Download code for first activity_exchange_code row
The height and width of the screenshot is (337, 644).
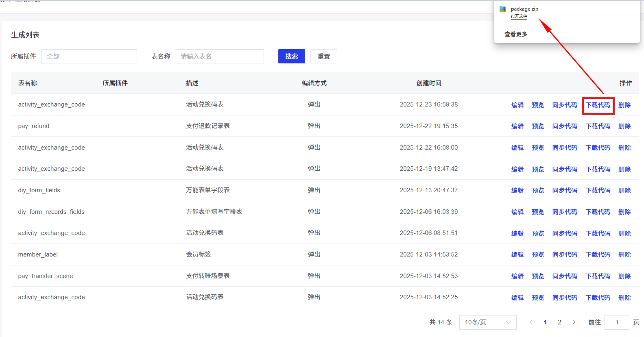pyautogui.click(x=598, y=105)
